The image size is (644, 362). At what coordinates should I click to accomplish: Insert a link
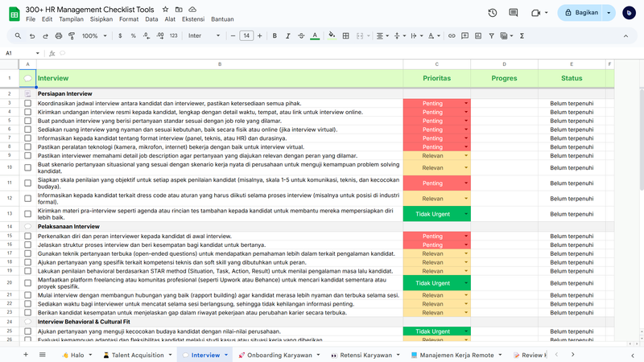point(452,36)
